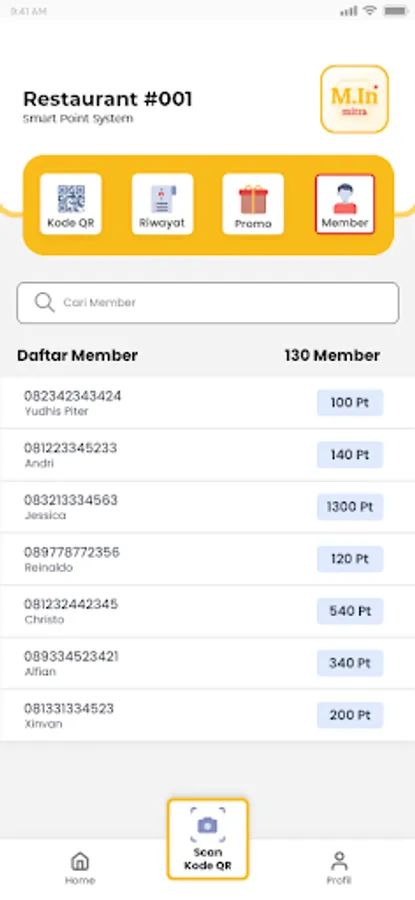Tap the Scan Kode QR camera button

(x=208, y=839)
